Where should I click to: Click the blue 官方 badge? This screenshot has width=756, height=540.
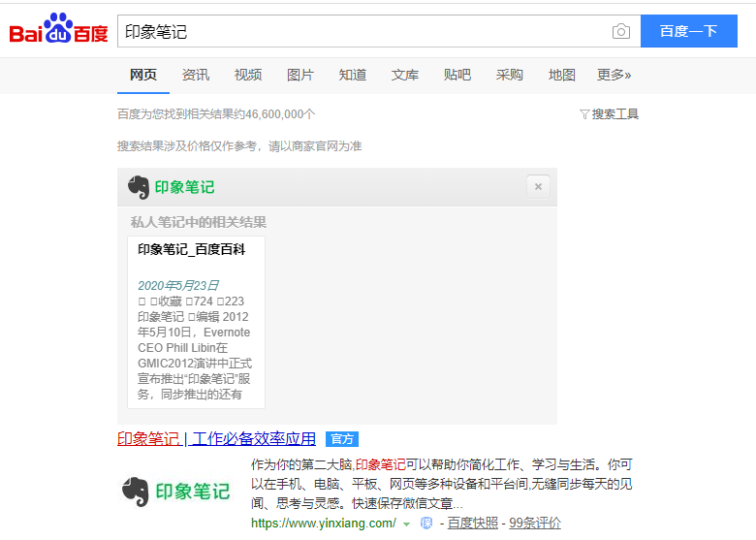coord(342,439)
